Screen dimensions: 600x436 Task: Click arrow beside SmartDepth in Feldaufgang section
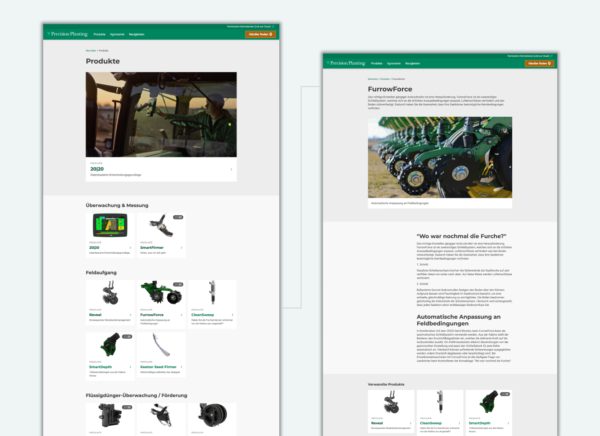tap(130, 367)
